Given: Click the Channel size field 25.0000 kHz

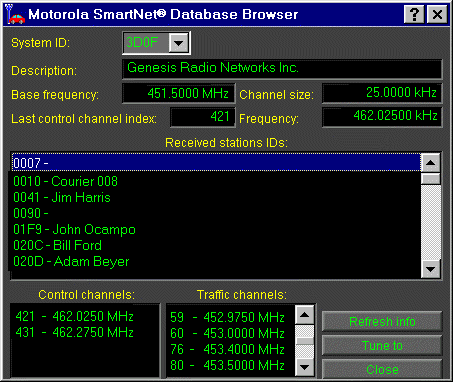Looking at the screenshot, I should [382, 93].
